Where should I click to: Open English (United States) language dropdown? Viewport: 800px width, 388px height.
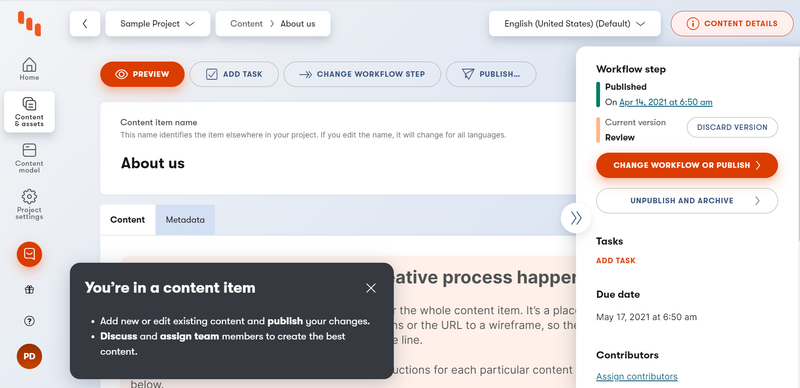[574, 23]
